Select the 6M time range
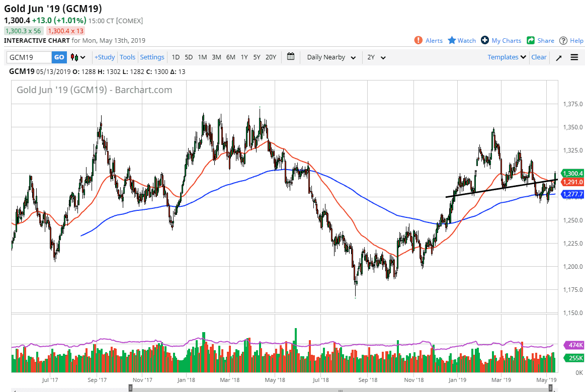Image resolution: width=585 pixels, height=392 pixels. [230, 57]
